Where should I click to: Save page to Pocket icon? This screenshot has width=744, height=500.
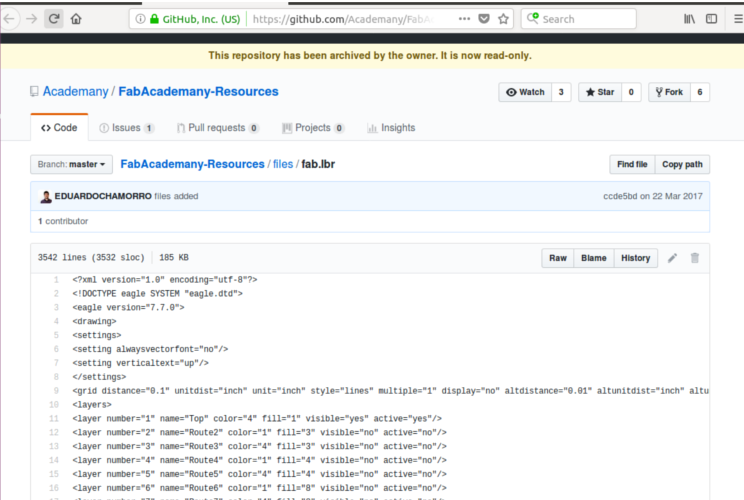(x=484, y=19)
